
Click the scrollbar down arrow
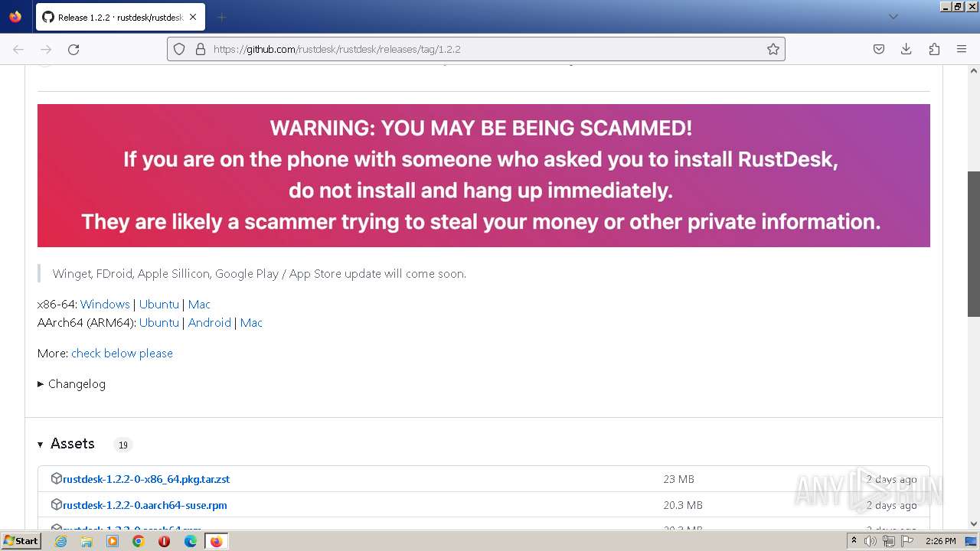(x=974, y=524)
